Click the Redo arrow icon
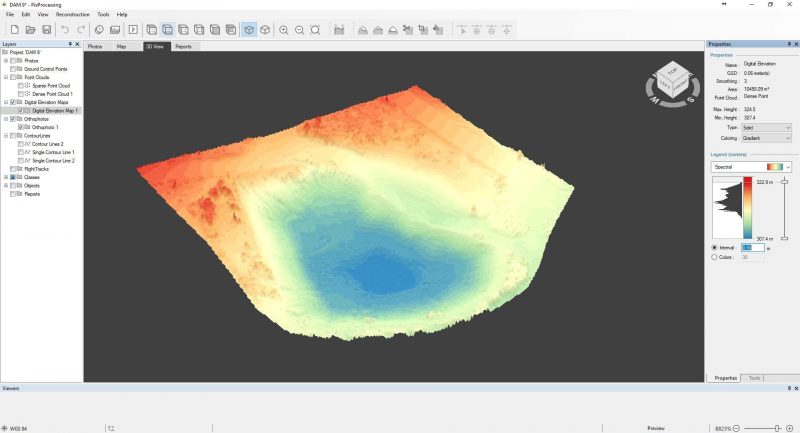The height and width of the screenshot is (433, 800). pyautogui.click(x=80, y=30)
